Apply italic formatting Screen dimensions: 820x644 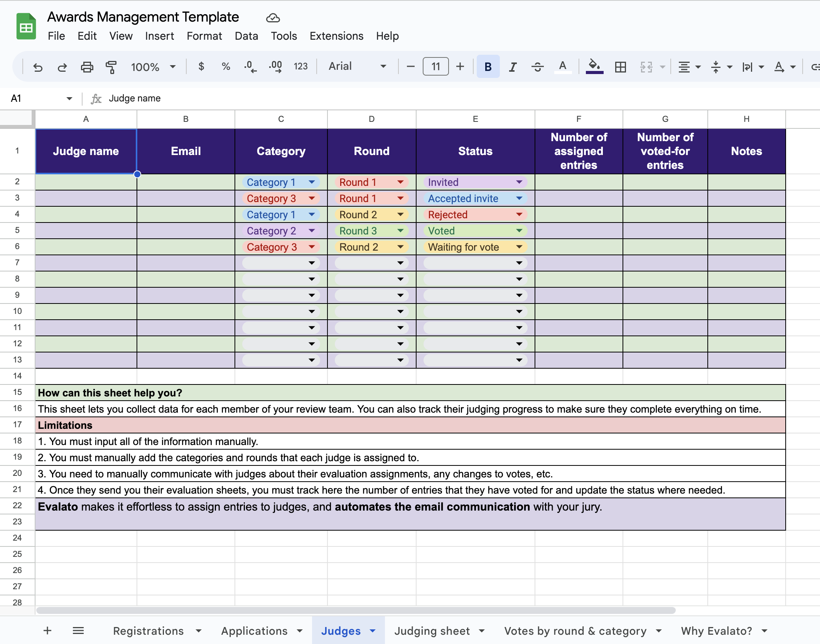tap(513, 66)
